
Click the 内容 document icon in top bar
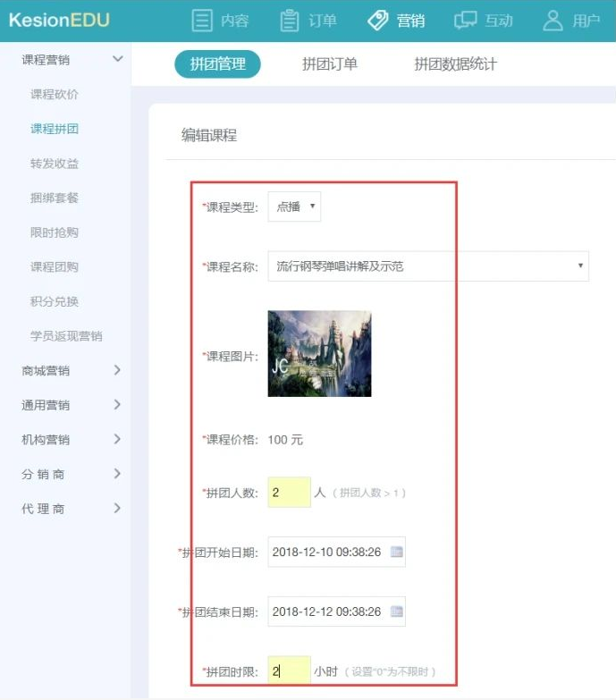tap(203, 20)
